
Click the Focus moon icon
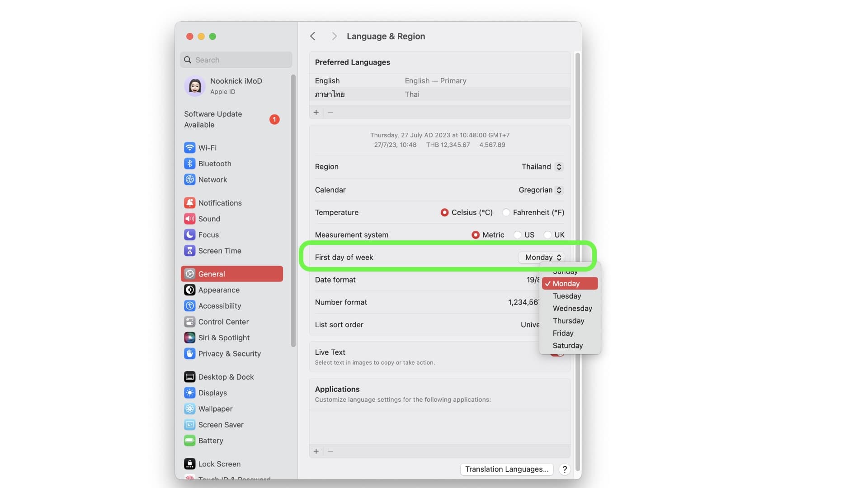click(189, 235)
